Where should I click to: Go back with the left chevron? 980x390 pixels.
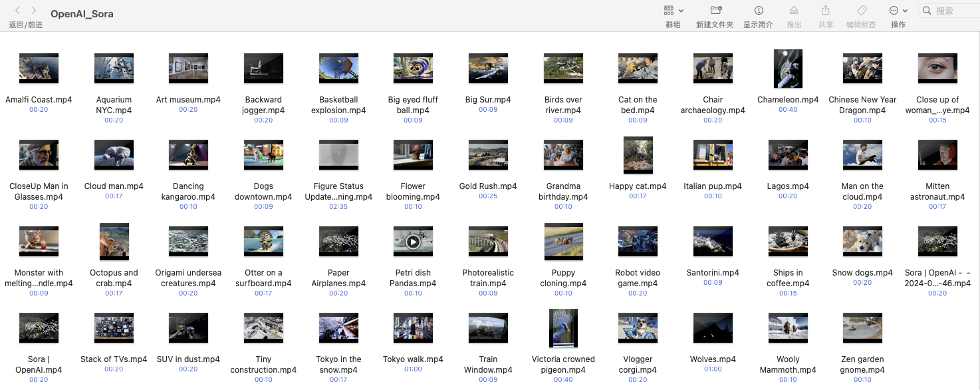click(x=17, y=10)
